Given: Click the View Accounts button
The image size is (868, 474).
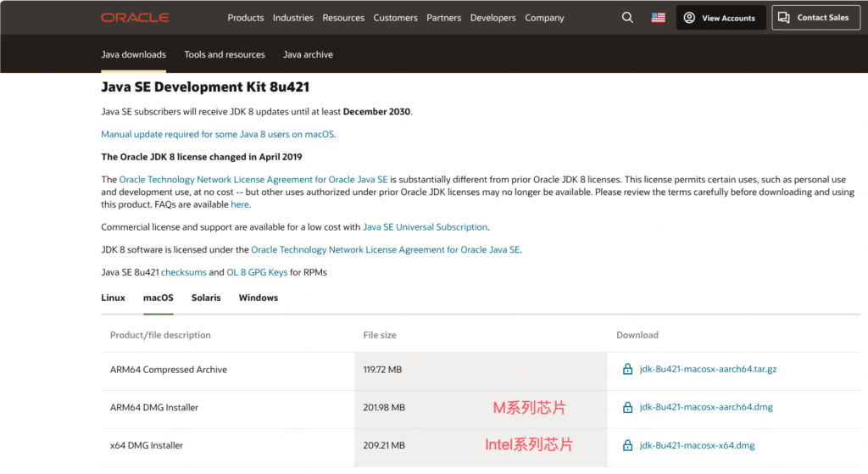Looking at the screenshot, I should (721, 18).
